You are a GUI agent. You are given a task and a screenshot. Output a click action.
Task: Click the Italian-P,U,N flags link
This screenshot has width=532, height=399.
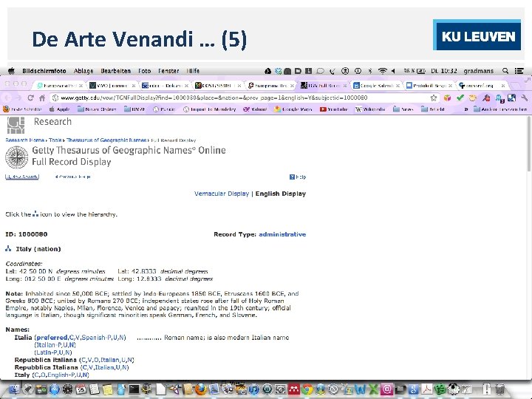coord(55,345)
